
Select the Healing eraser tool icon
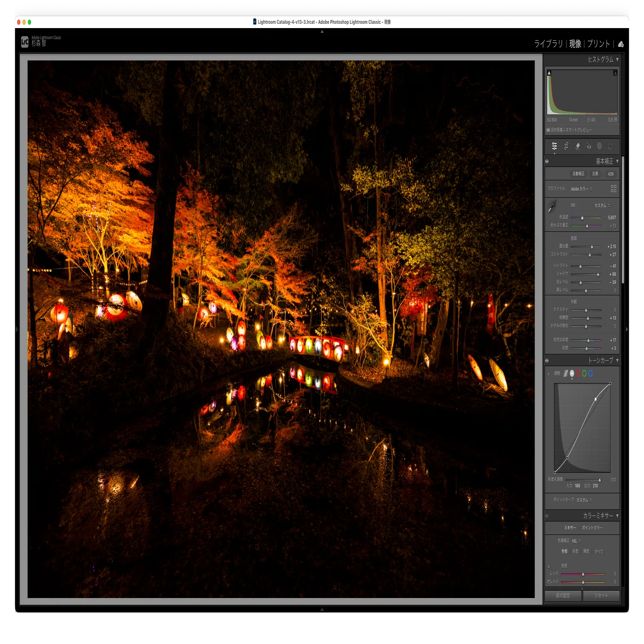tap(578, 146)
